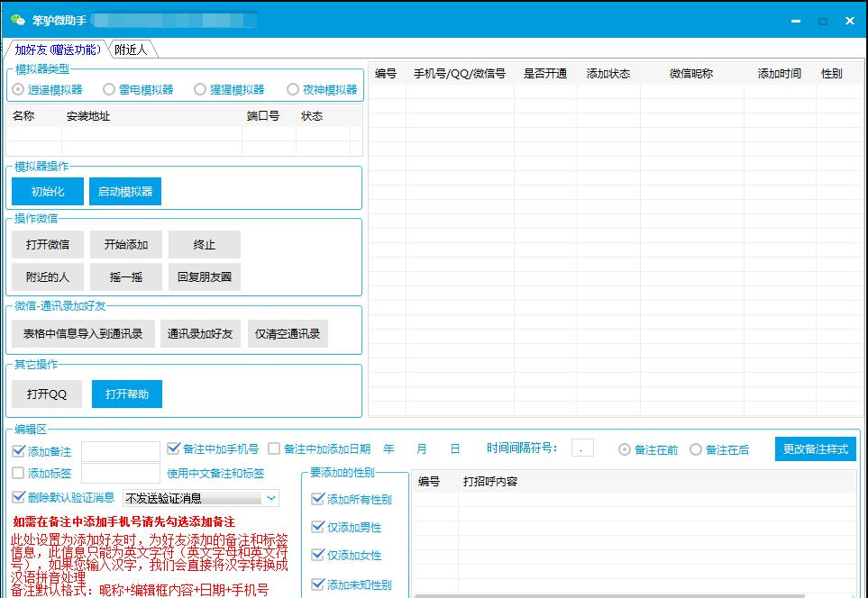868x598 pixels.
Task: Click the 添加时间 column header
Action: (780, 74)
